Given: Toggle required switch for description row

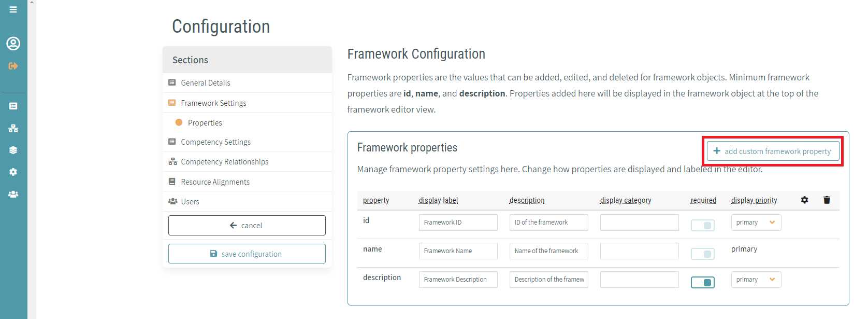Looking at the screenshot, I should click(703, 282).
